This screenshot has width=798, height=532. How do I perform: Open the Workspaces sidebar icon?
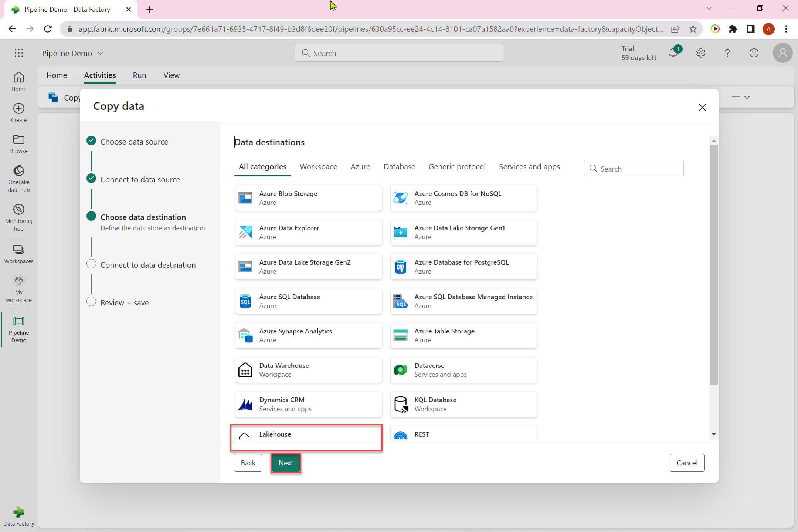[18, 250]
